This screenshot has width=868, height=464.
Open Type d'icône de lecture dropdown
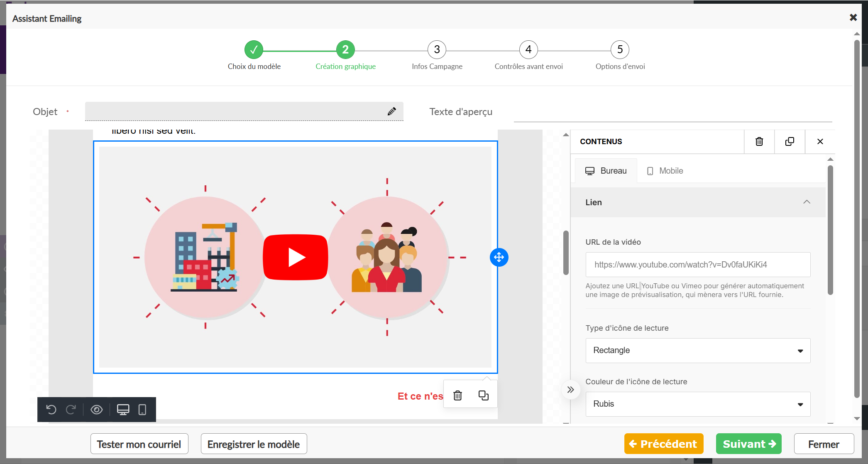coord(698,351)
